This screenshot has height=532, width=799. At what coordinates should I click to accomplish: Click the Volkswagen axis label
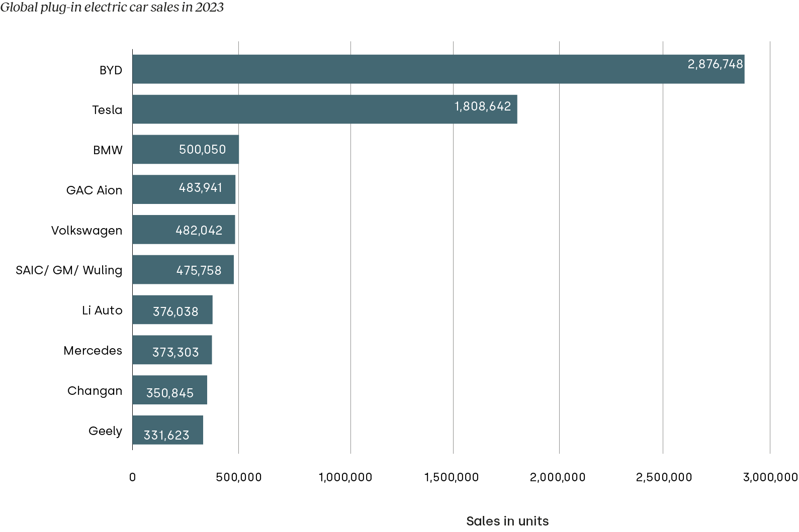click(x=86, y=231)
